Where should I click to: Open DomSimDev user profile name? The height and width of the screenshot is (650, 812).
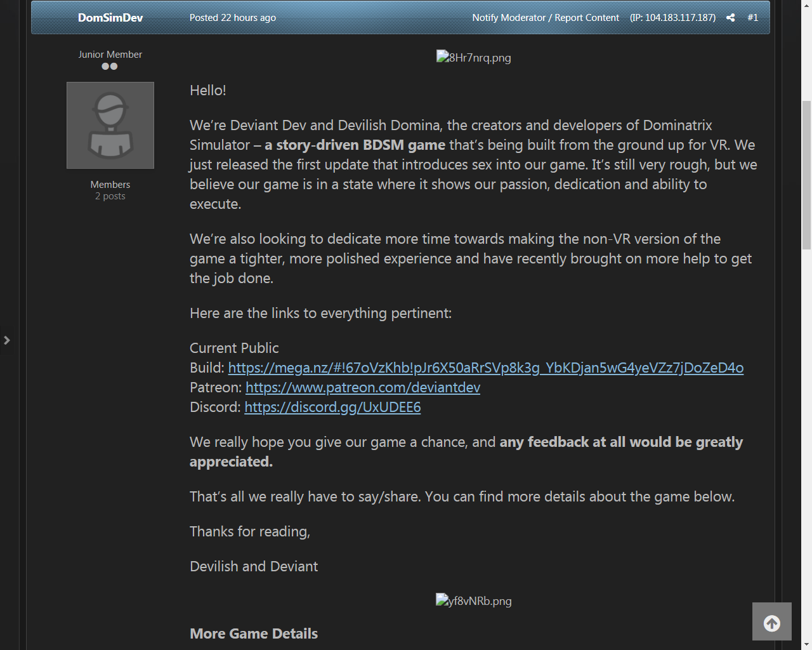pos(110,18)
